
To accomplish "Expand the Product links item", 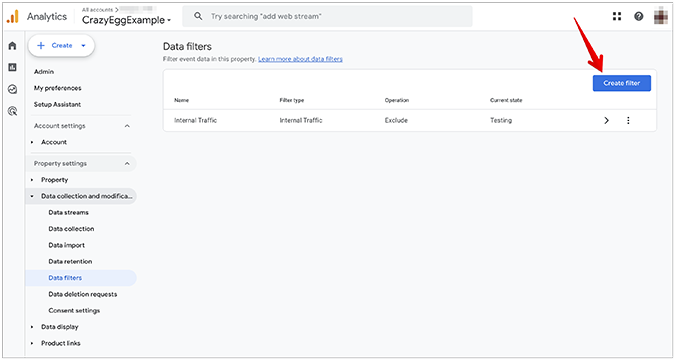I will [32, 344].
